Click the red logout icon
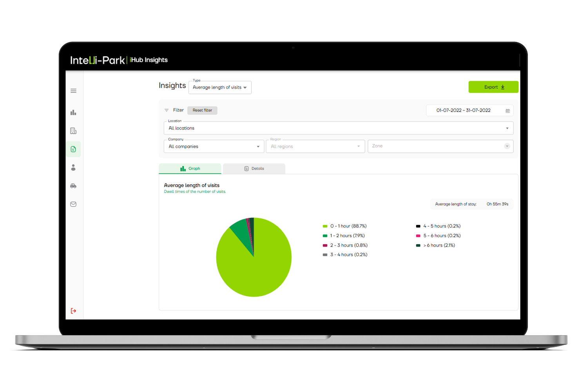 (73, 311)
